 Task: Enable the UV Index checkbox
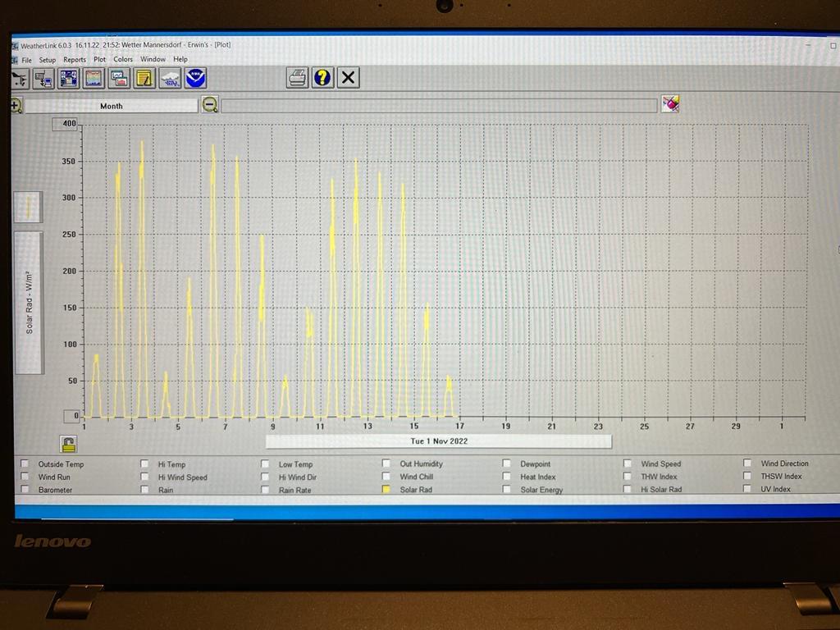[747, 488]
